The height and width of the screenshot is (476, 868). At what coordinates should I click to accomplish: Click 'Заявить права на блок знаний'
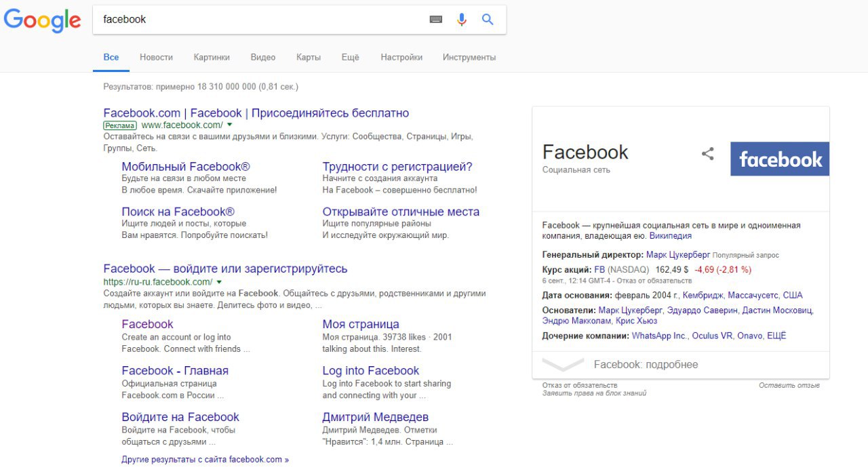[594, 393]
